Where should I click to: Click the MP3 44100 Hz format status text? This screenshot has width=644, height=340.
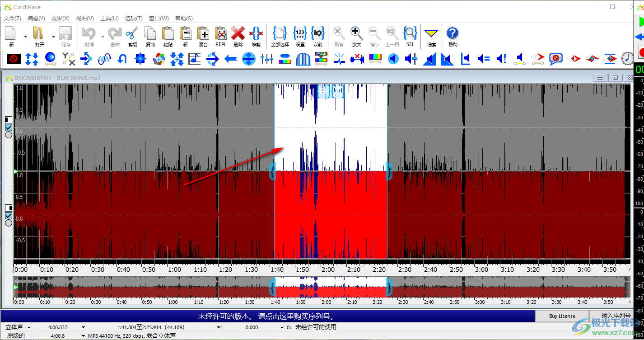pos(132,335)
